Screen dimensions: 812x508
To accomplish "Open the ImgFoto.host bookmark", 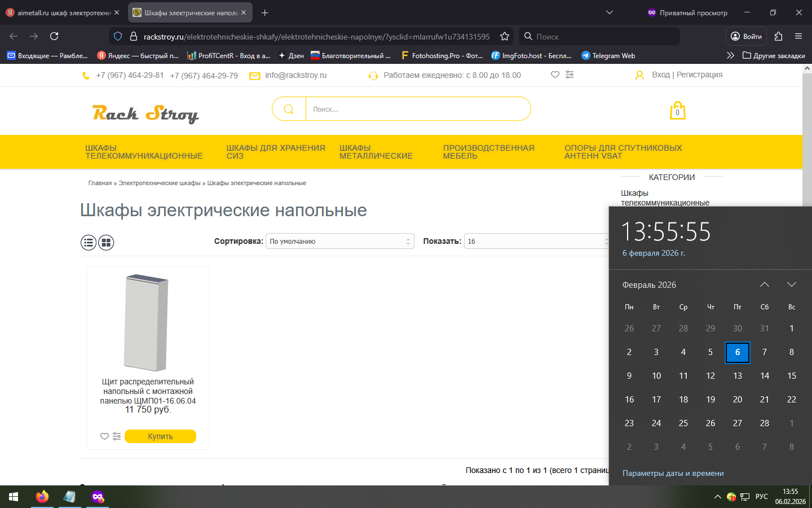I will 532,55.
